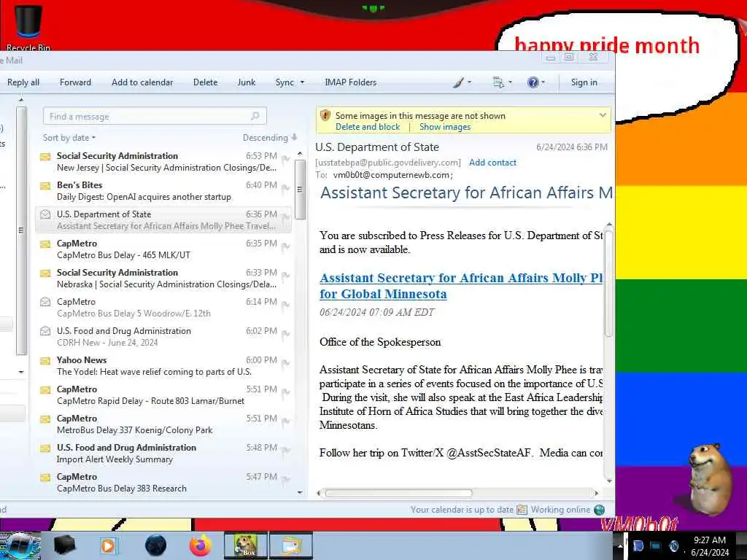The height and width of the screenshot is (560, 747).
Task: Click the calendar icon in status bar
Action: pos(522,510)
